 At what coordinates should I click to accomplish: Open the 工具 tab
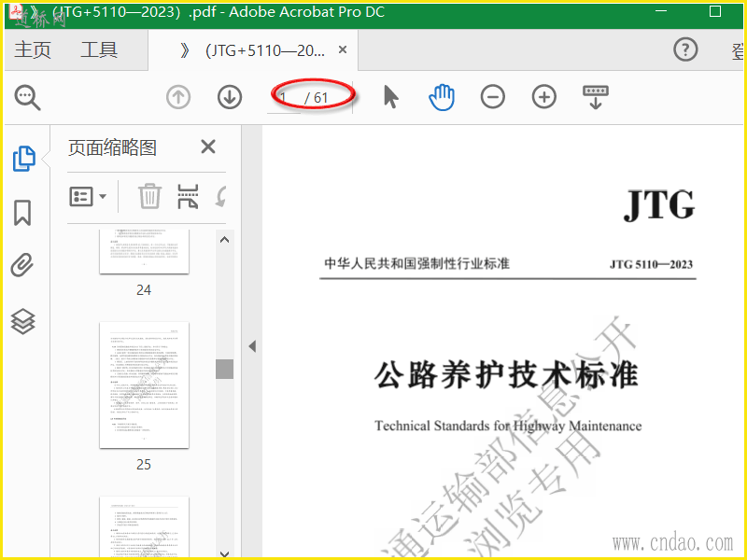(99, 50)
